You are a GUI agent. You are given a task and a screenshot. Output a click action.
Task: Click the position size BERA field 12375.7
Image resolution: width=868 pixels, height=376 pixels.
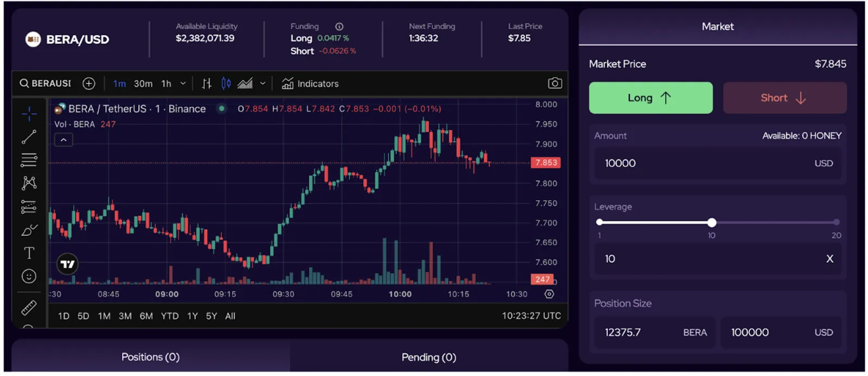tap(655, 332)
